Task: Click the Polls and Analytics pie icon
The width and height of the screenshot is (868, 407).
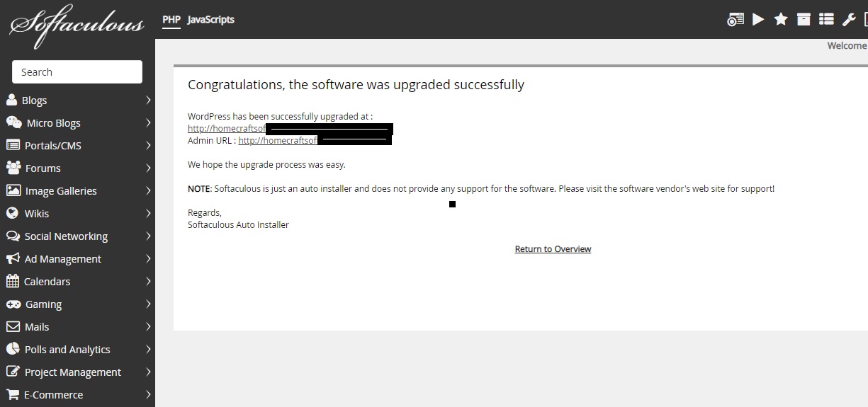Action: (13, 349)
